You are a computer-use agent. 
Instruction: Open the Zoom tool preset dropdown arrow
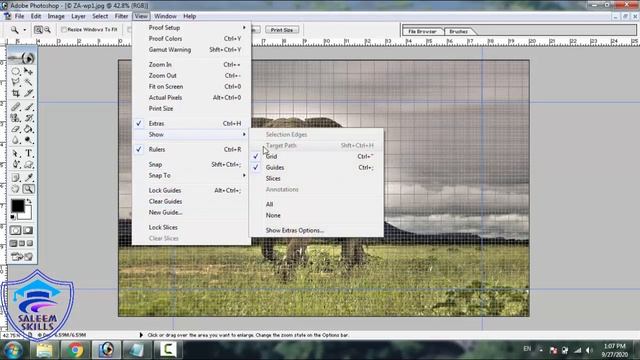(x=24, y=30)
